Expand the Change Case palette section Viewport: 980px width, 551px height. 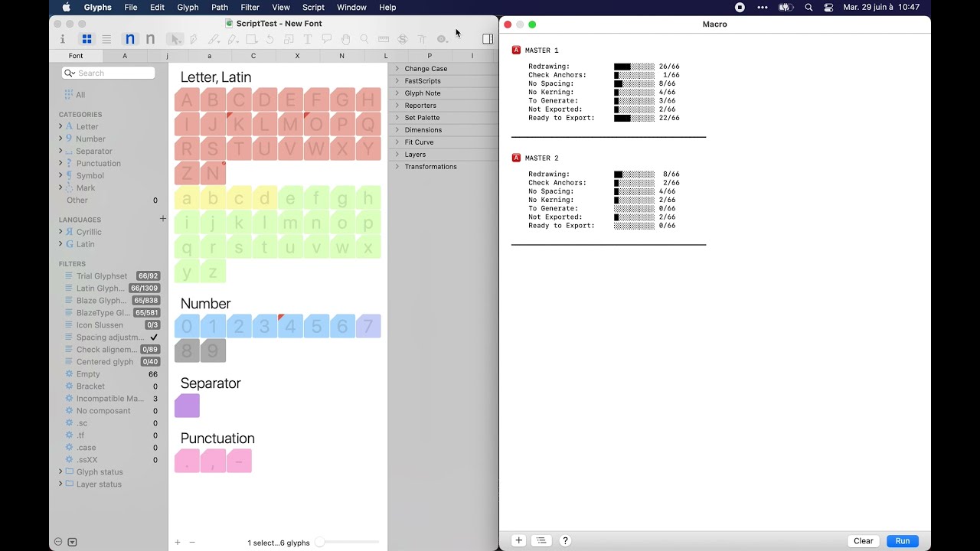coord(397,69)
